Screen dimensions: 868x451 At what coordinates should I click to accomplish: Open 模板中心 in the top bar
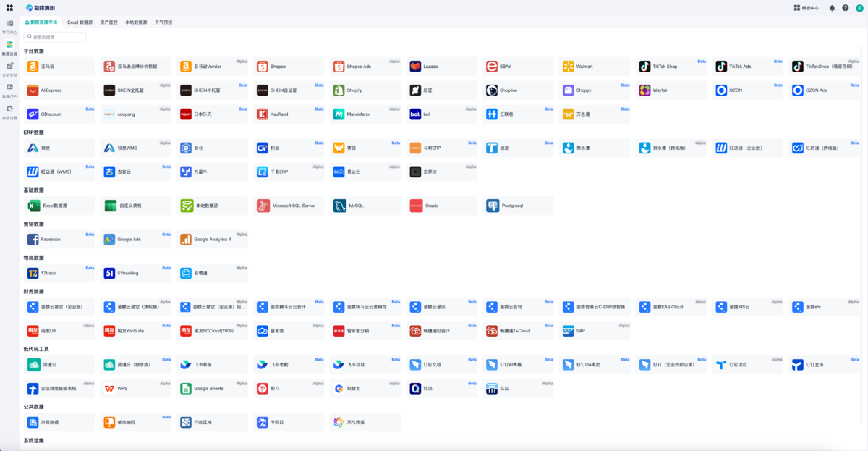click(807, 8)
